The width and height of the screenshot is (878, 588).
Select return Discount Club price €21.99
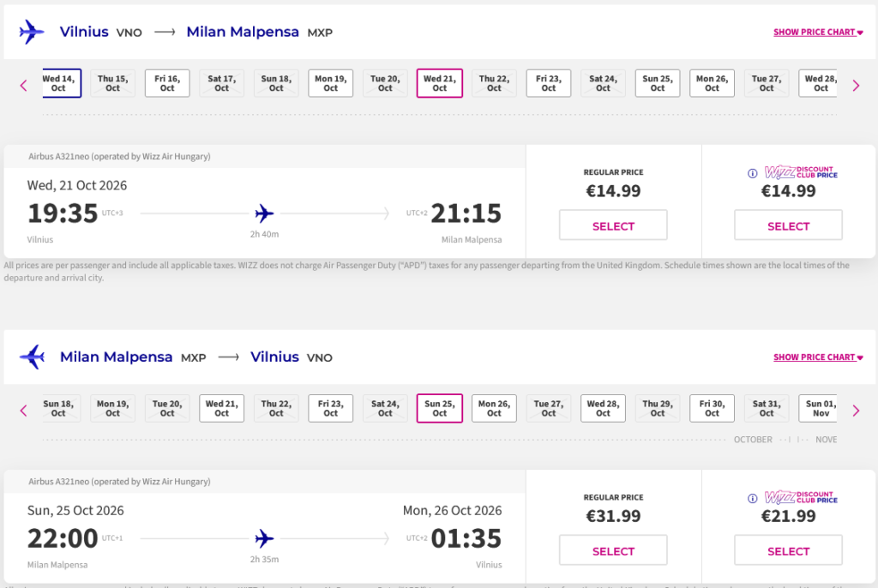788,551
